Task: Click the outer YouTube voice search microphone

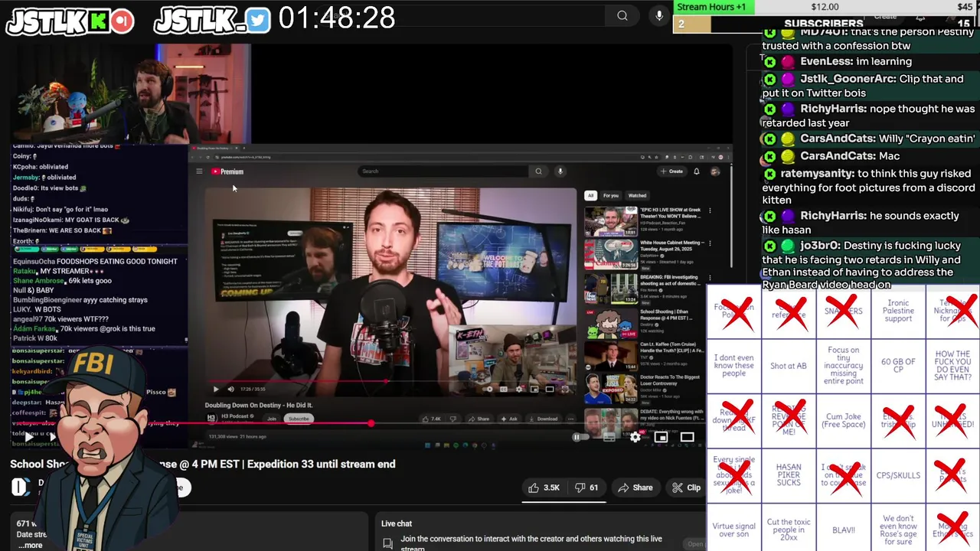Action: click(659, 15)
